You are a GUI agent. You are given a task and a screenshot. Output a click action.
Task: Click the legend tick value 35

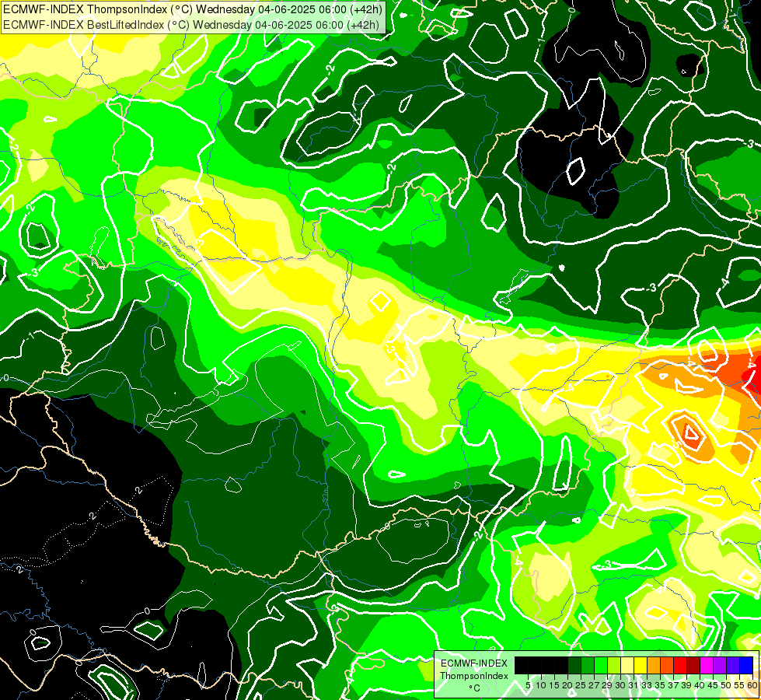(x=660, y=685)
